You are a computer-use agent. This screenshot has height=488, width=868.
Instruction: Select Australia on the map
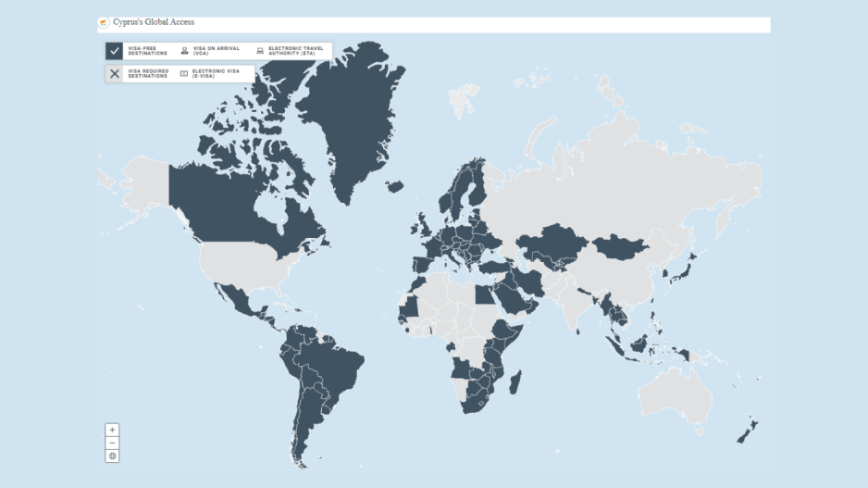[x=676, y=396]
